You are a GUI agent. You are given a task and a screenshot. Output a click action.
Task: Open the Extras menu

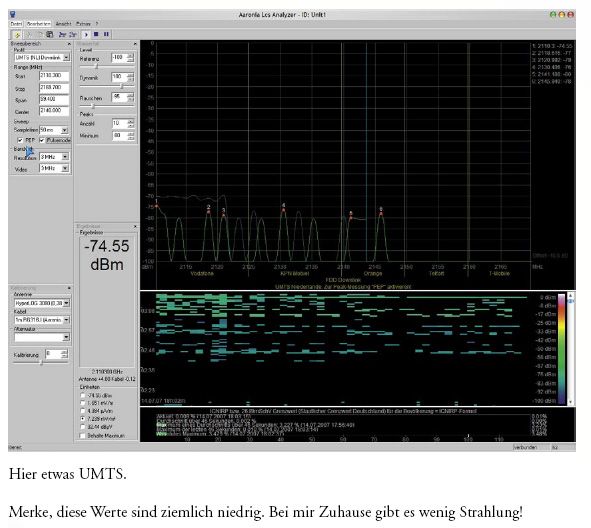[83, 24]
